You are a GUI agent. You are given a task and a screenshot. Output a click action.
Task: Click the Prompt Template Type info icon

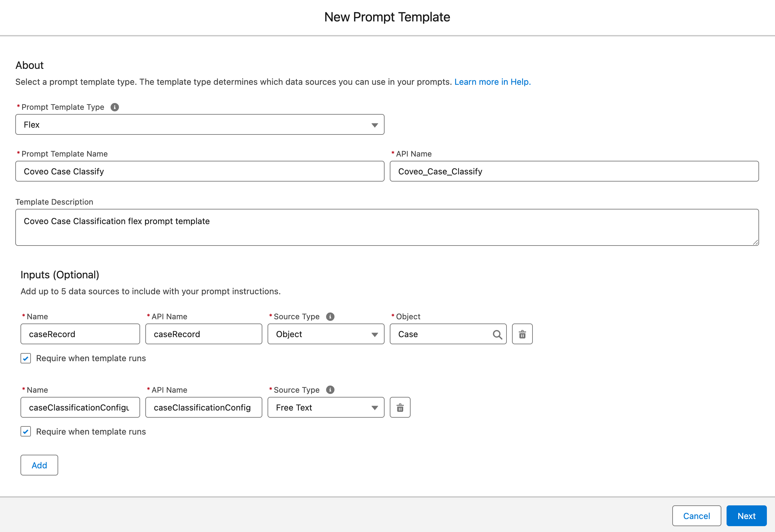(x=114, y=107)
